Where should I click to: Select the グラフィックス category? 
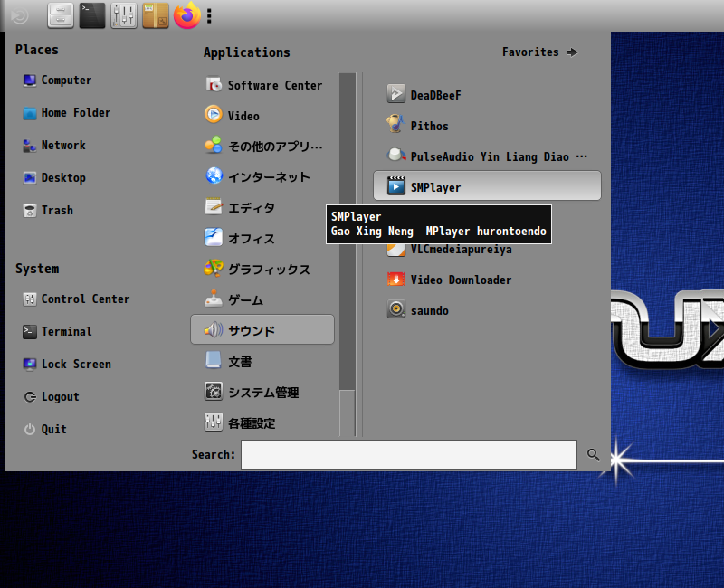[x=262, y=269]
